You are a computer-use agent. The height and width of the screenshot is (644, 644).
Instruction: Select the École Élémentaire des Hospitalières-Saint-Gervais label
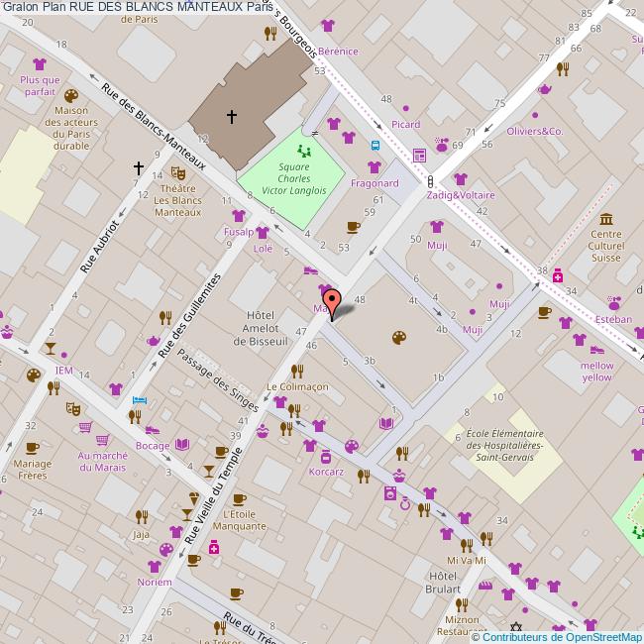504,452
